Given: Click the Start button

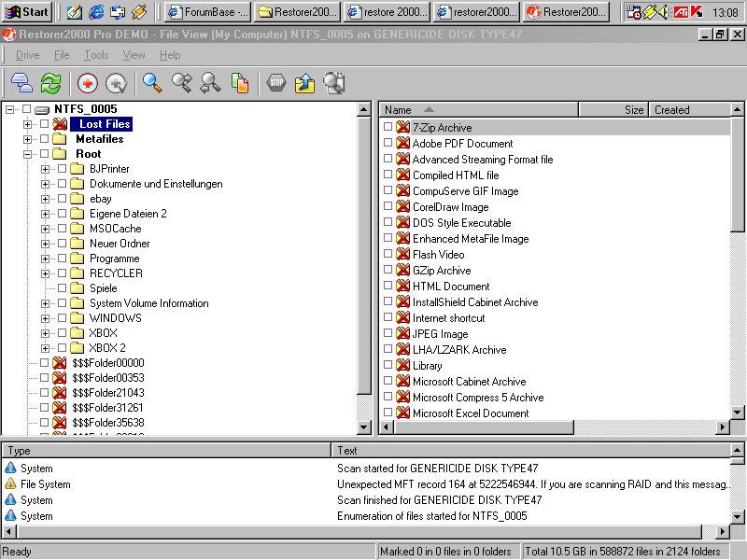Looking at the screenshot, I should click(27, 12).
